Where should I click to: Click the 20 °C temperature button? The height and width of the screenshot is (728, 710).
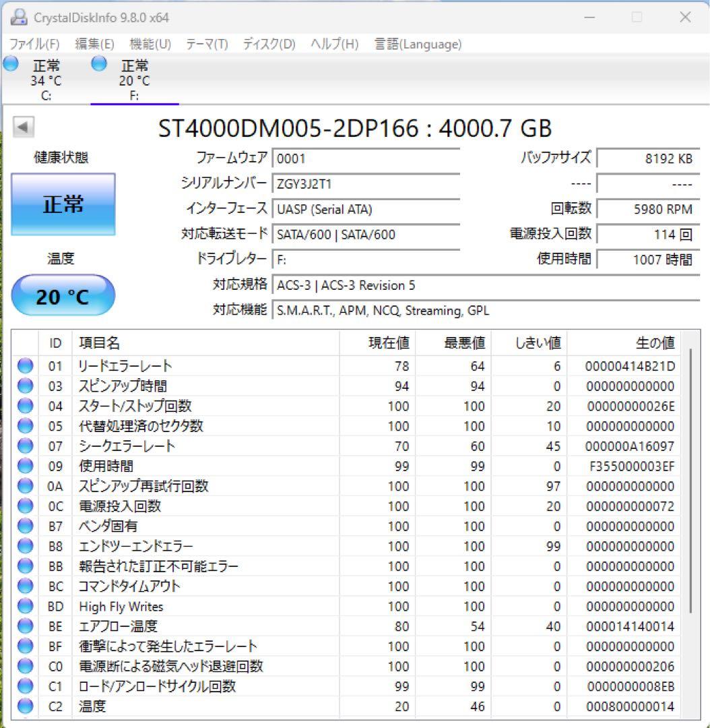(63, 296)
